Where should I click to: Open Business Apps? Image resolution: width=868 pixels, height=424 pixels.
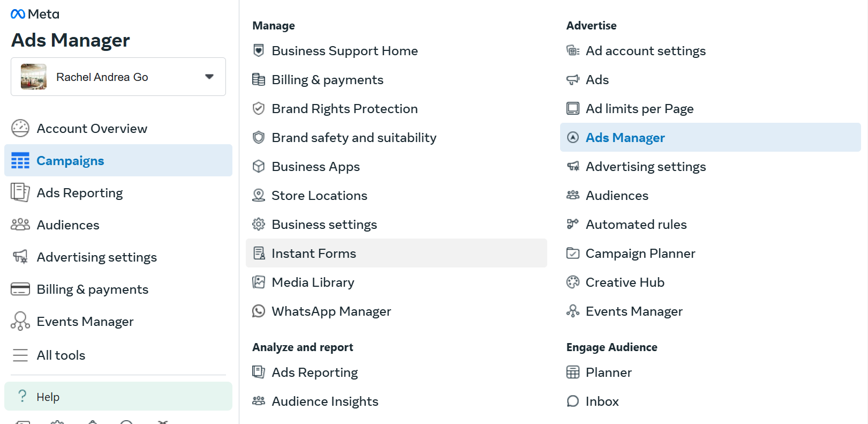coord(396,167)
